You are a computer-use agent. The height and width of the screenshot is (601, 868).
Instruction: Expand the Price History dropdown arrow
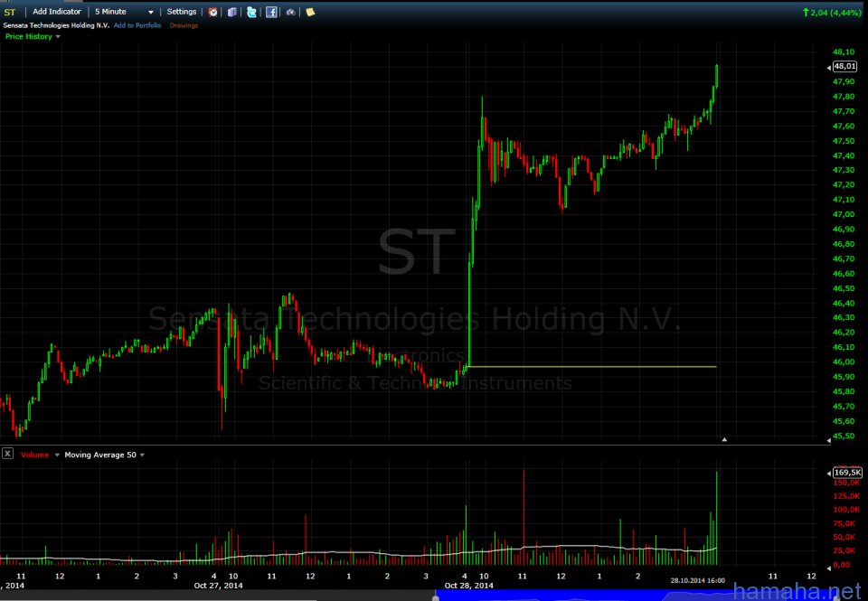pyautogui.click(x=58, y=37)
